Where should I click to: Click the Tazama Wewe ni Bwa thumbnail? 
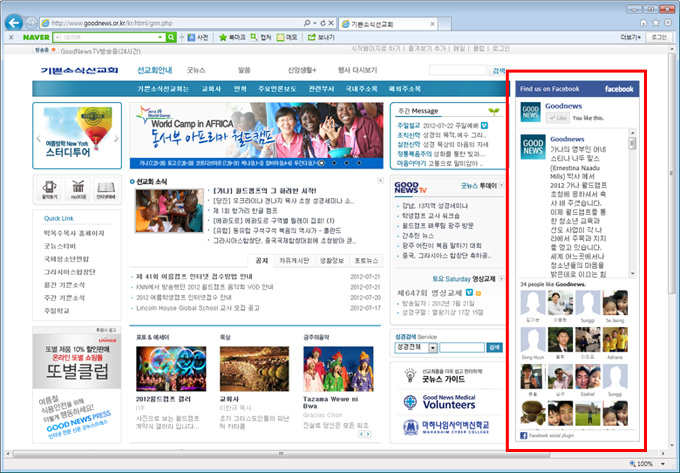pos(338,369)
